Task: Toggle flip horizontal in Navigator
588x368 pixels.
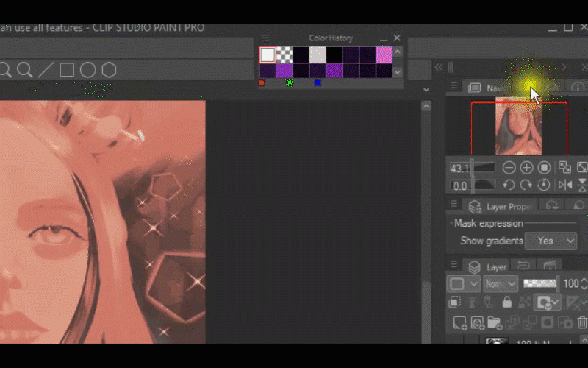Action: [x=564, y=185]
